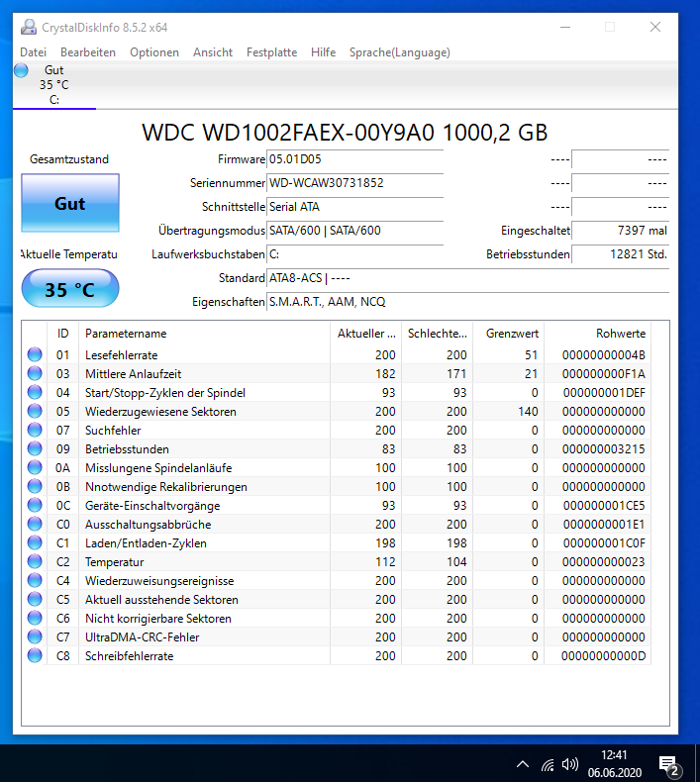Click the blue status orb for drive C:
Screen dimensions: 700x782
point(21,70)
